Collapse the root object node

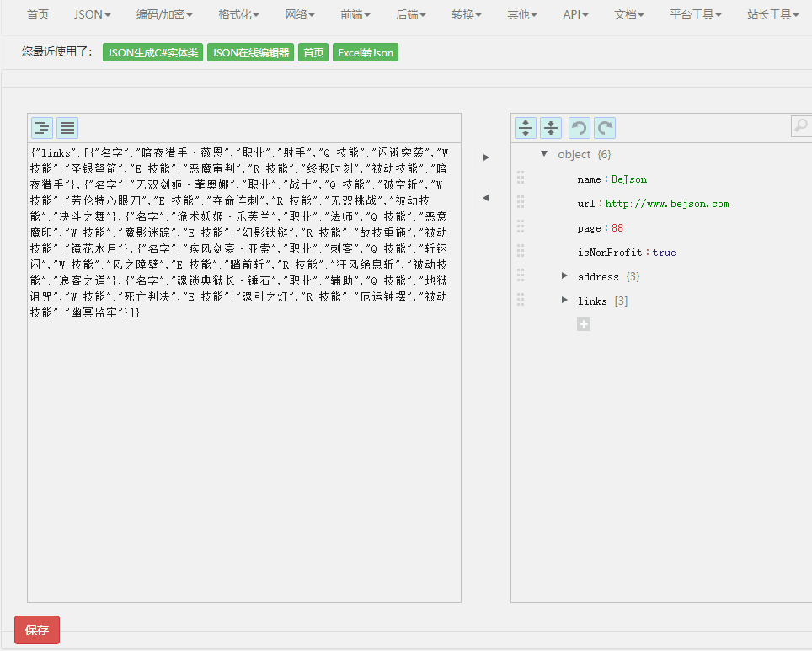[x=544, y=154]
